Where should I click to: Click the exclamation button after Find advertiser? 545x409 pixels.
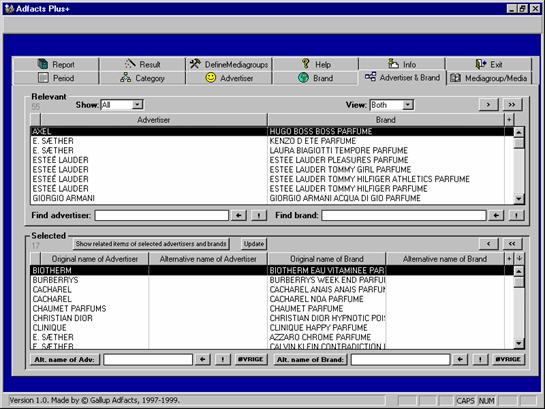point(259,215)
